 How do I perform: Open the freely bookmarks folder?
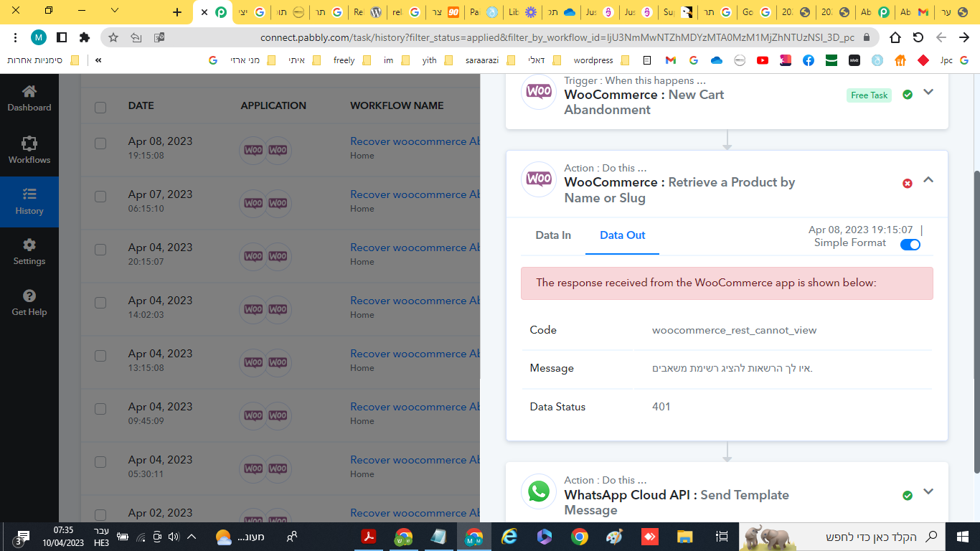pos(352,60)
